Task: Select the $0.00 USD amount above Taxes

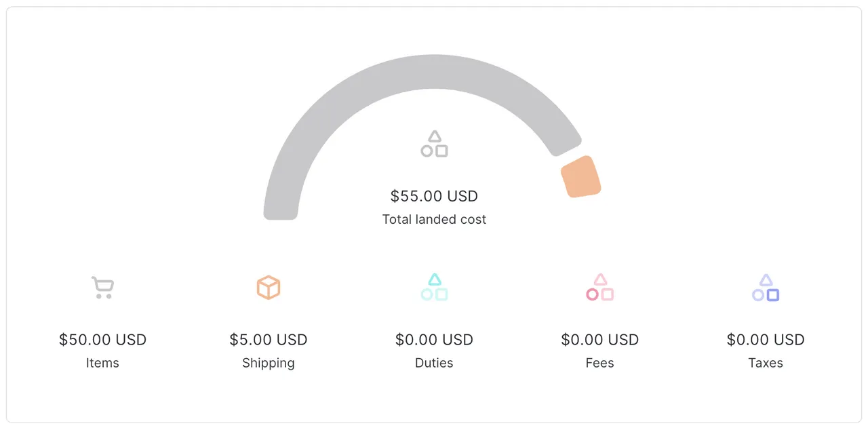Action: pos(766,340)
